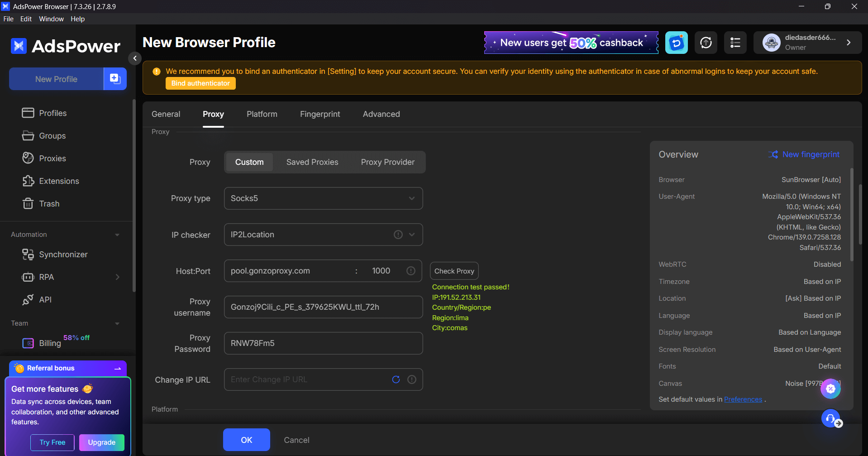Collapse the sidebar with the arrow button

(135, 58)
